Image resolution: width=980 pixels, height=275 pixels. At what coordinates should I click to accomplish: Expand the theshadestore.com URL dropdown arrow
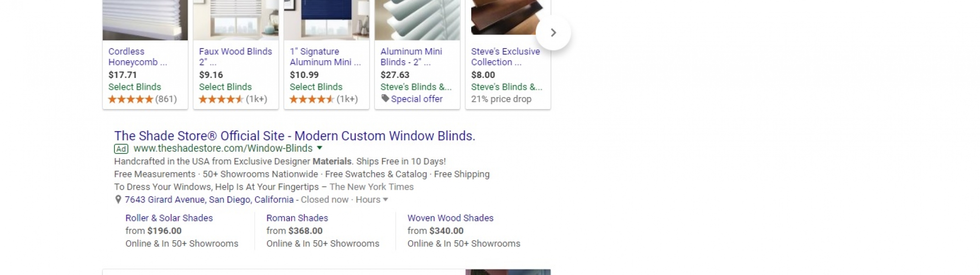(x=320, y=148)
